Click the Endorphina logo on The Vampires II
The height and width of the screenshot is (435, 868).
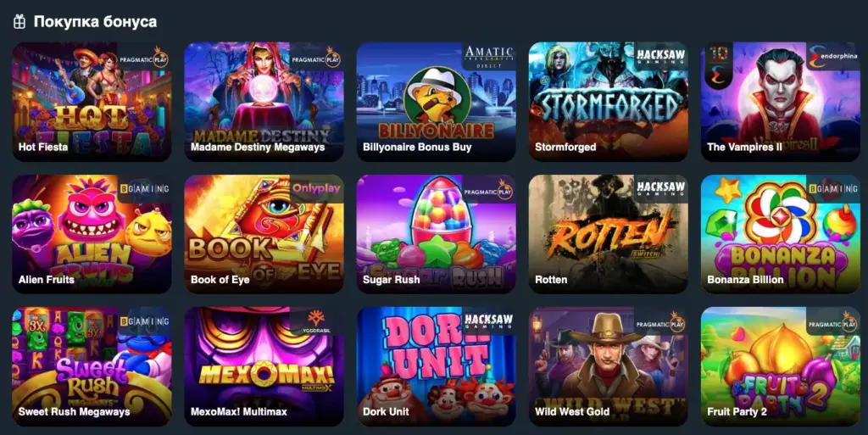pyautogui.click(x=832, y=57)
